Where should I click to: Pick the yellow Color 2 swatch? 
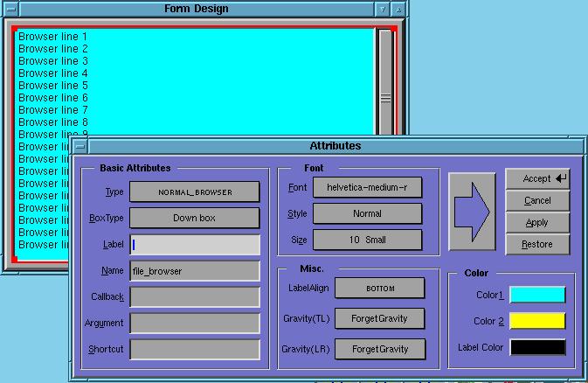point(537,321)
